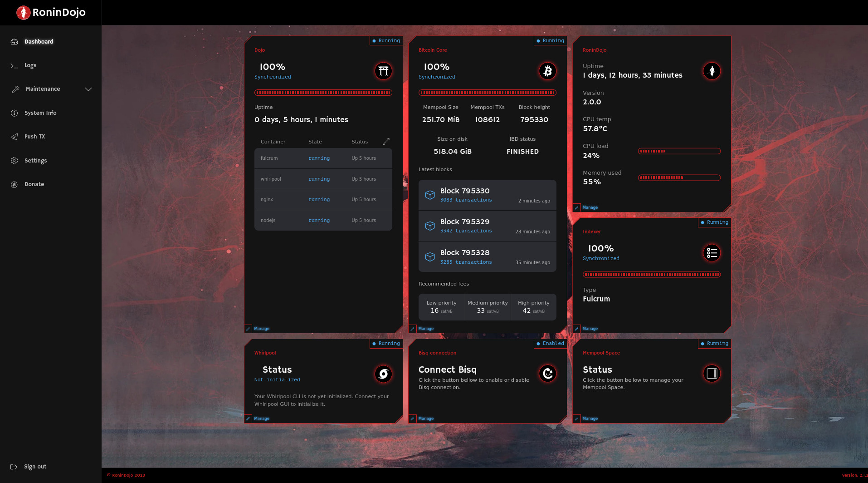Click the Indexer list icon
868x483 pixels.
point(712,253)
